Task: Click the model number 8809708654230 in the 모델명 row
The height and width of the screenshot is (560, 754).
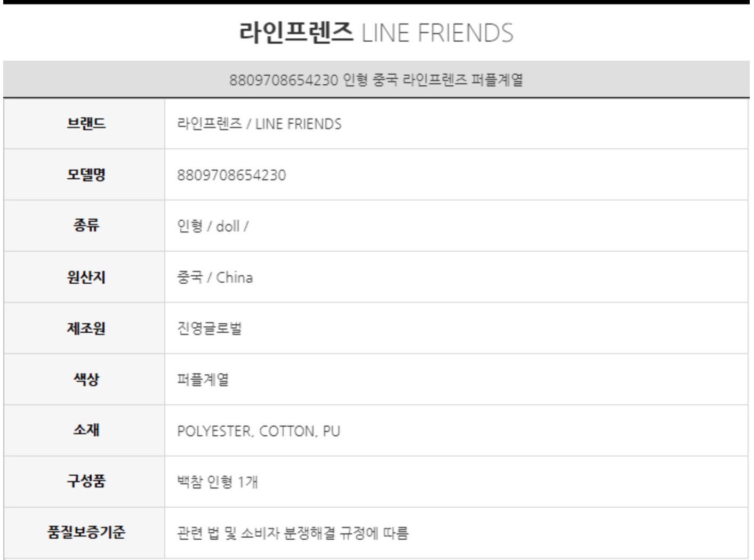Action: [231, 175]
